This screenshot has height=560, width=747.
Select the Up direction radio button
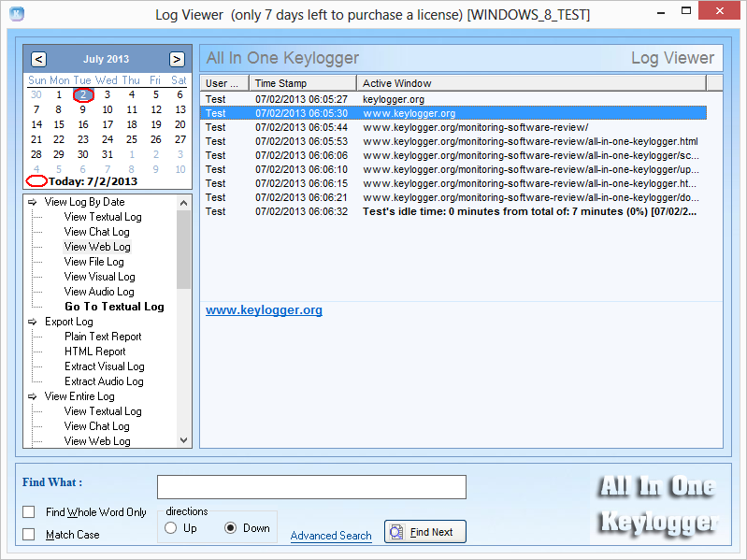170,528
